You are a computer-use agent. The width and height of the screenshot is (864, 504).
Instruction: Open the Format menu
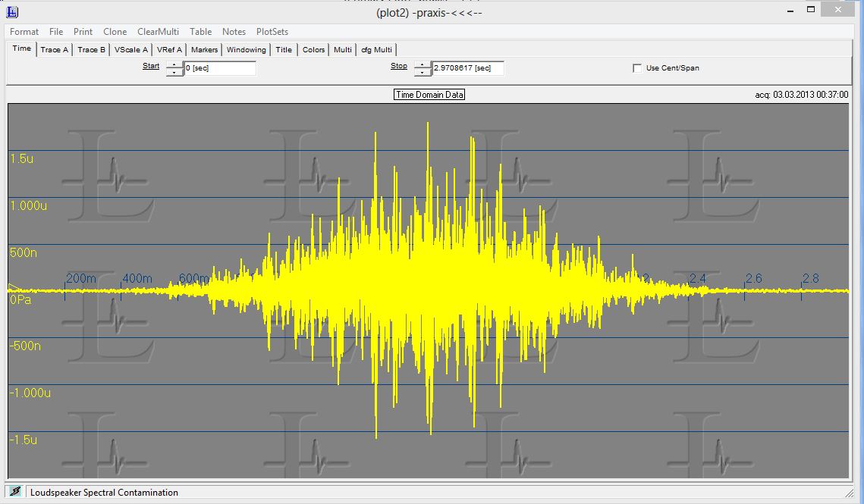coord(24,32)
